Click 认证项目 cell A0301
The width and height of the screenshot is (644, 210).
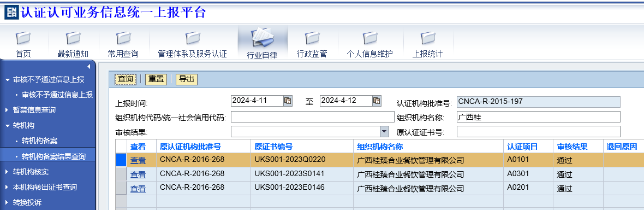pyautogui.click(x=529, y=174)
